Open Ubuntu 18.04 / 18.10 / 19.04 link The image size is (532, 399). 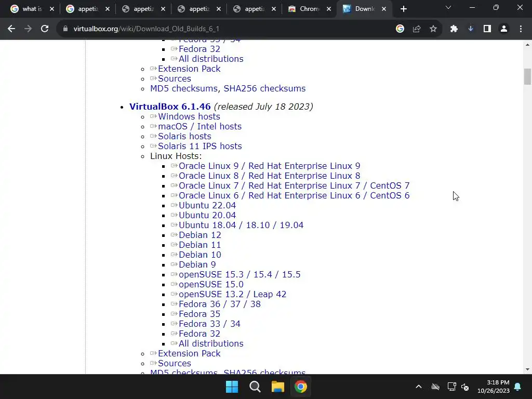tap(241, 225)
